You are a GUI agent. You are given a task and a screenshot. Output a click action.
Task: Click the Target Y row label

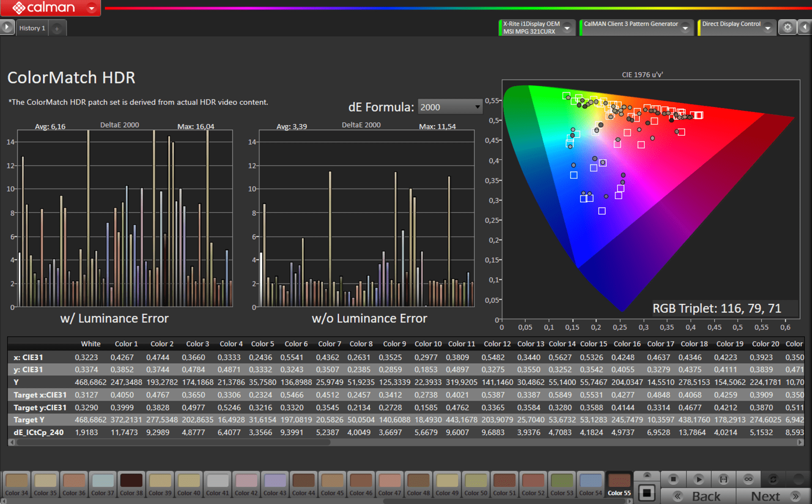(x=29, y=420)
